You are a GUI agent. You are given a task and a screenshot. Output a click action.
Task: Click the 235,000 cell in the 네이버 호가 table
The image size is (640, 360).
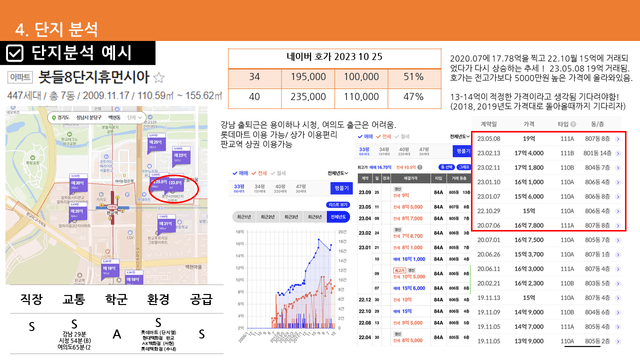308,97
